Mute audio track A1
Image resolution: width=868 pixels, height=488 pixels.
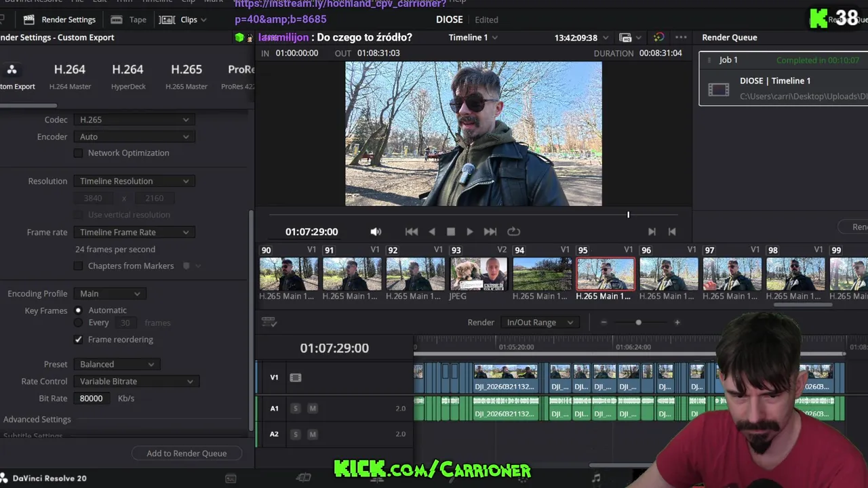313,408
